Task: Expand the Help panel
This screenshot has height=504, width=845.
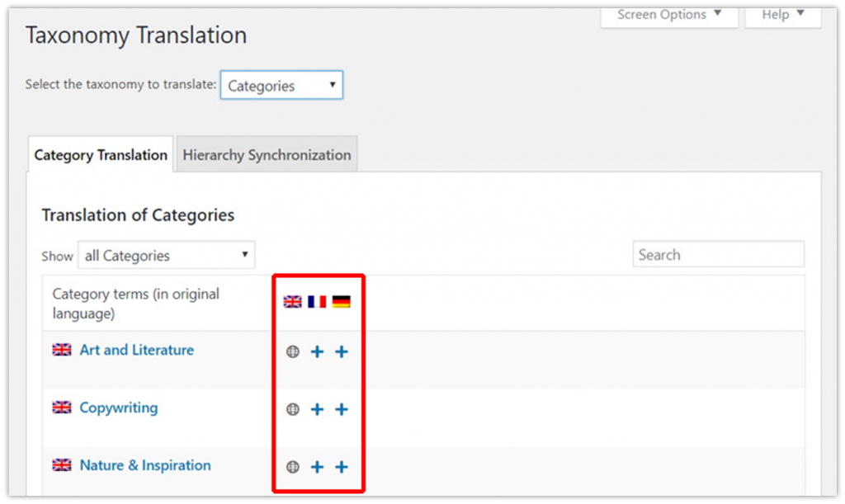Action: click(781, 14)
